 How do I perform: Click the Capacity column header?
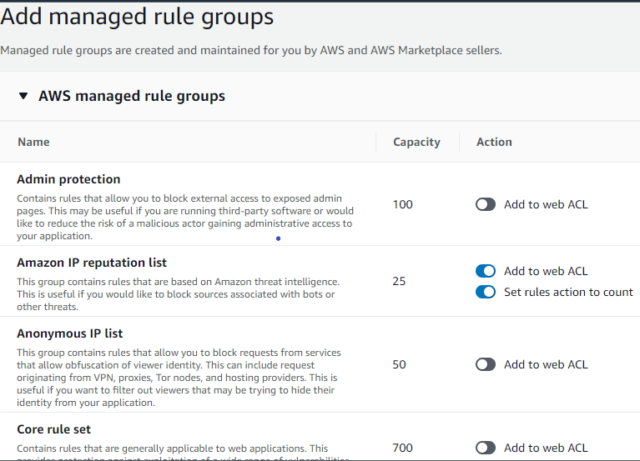416,142
